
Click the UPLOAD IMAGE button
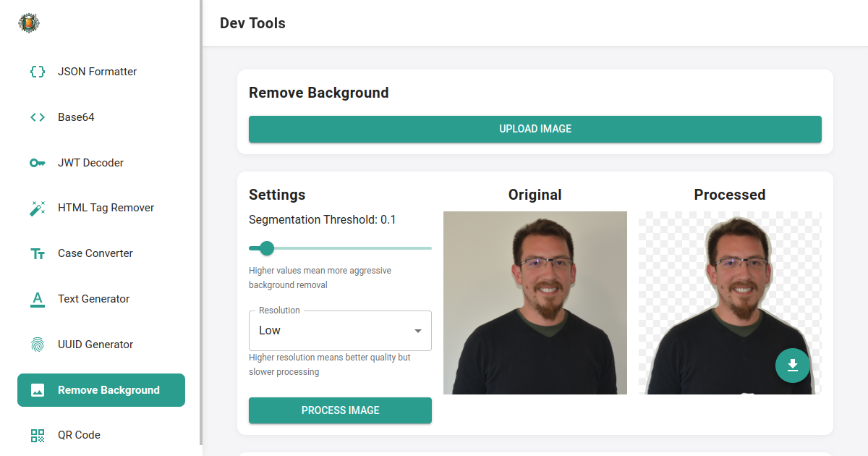535,129
